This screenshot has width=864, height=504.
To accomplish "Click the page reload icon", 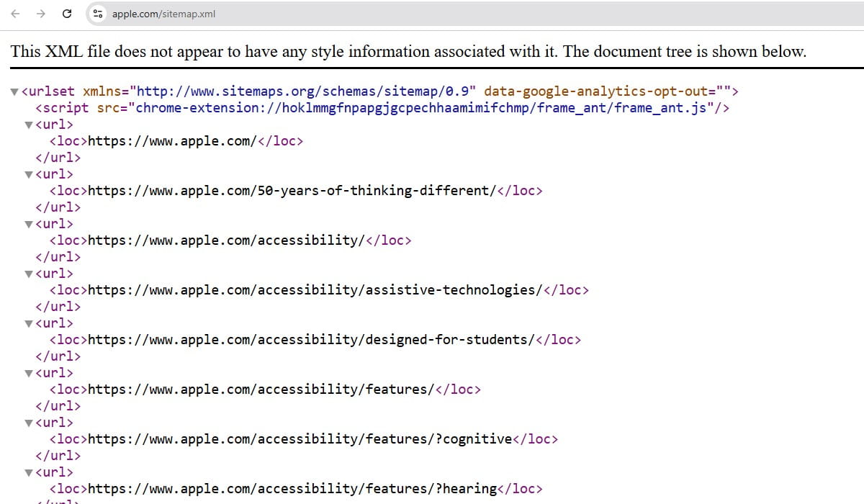I will [67, 13].
